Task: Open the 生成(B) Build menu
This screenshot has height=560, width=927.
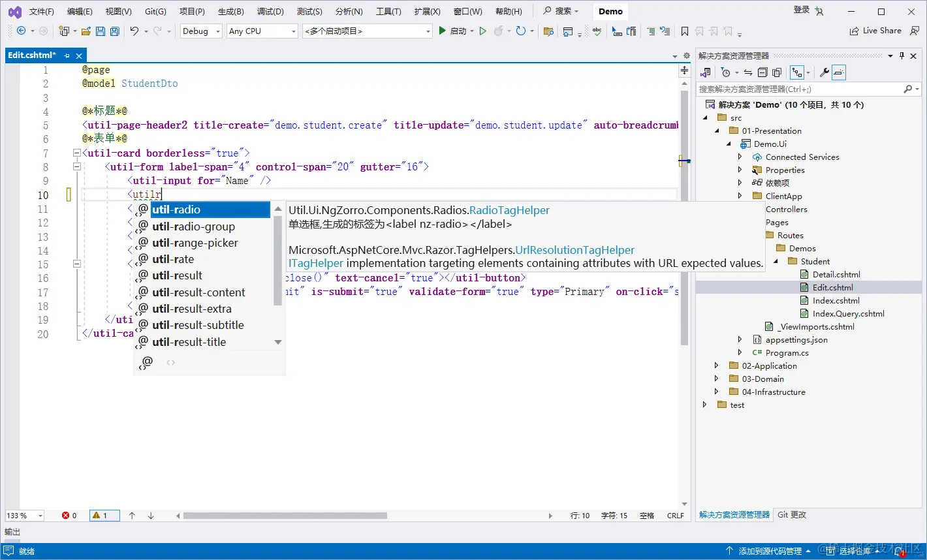Action: (230, 12)
